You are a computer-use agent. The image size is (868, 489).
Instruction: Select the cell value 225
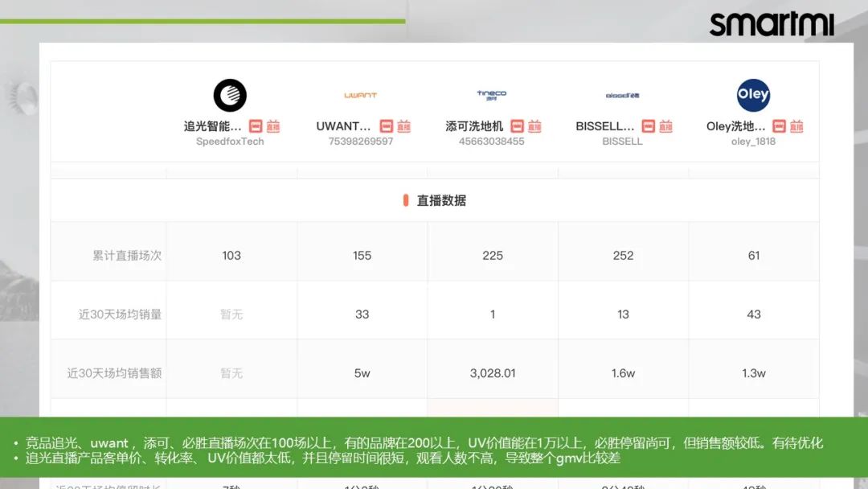(x=493, y=255)
